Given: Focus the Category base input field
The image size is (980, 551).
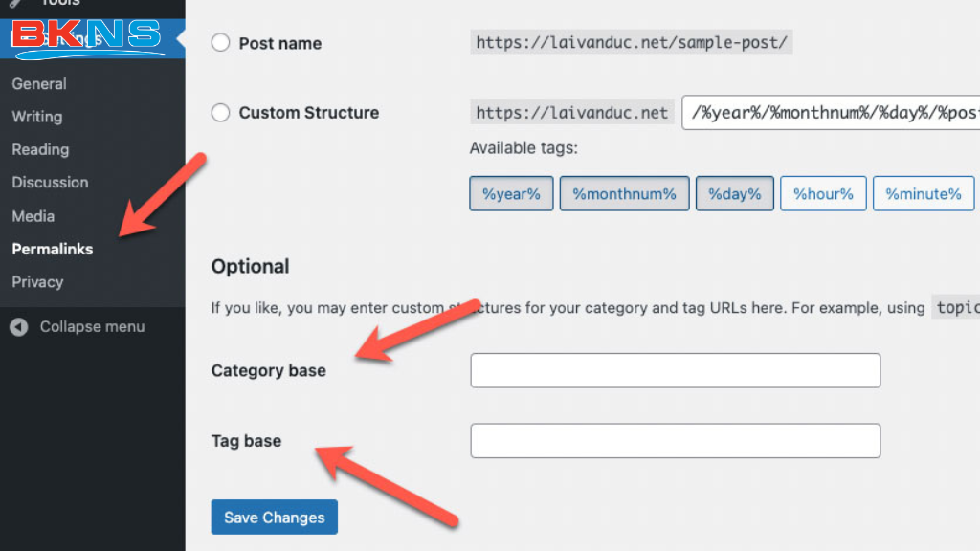Looking at the screenshot, I should pos(675,371).
